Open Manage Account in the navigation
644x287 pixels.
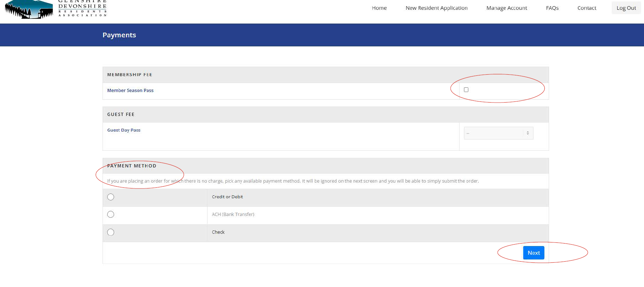click(x=506, y=8)
